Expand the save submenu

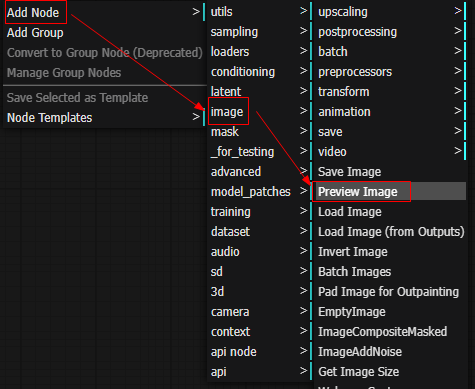pyautogui.click(x=391, y=132)
